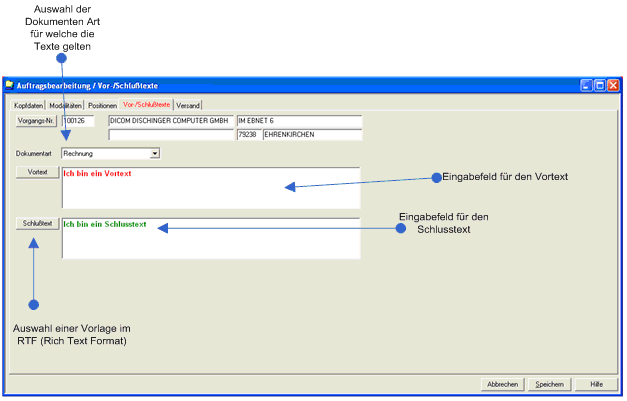Viewport: 627px width, 401px height.
Task: Click the postal code field 79238
Action: pos(249,135)
